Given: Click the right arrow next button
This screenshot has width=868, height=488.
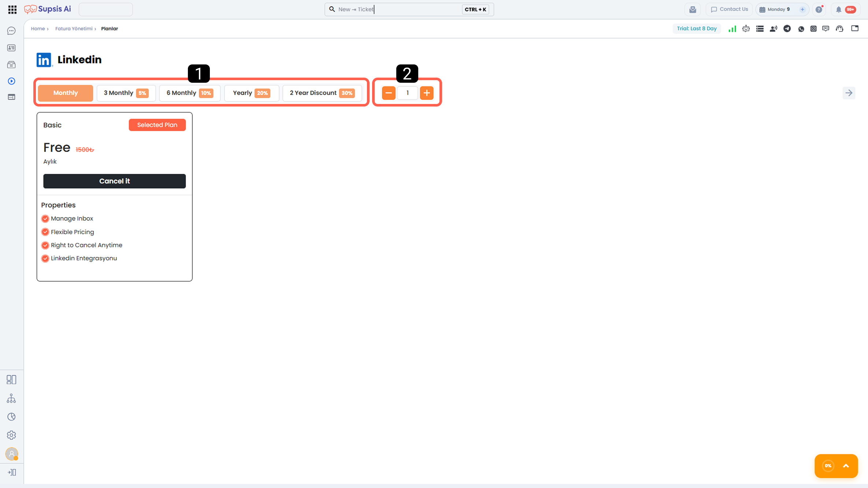Looking at the screenshot, I should pos(849,93).
